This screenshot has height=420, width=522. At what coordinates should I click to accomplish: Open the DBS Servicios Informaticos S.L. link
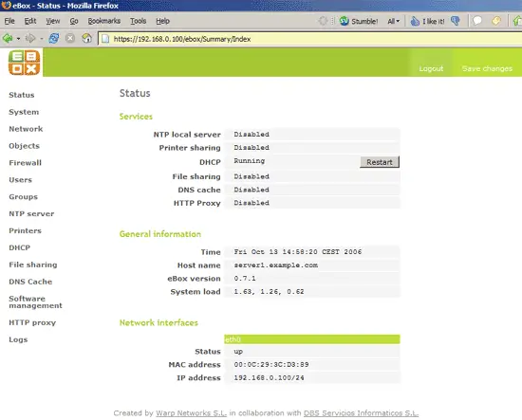[x=361, y=413]
